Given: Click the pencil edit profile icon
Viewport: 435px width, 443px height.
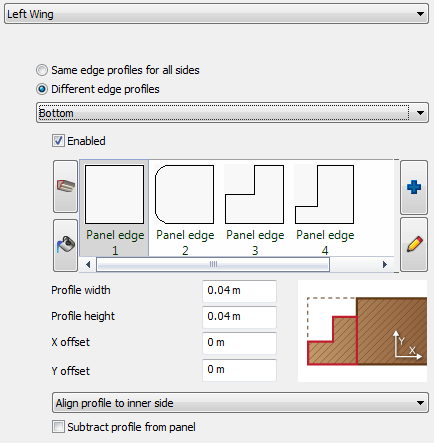Looking at the screenshot, I should click(414, 244).
